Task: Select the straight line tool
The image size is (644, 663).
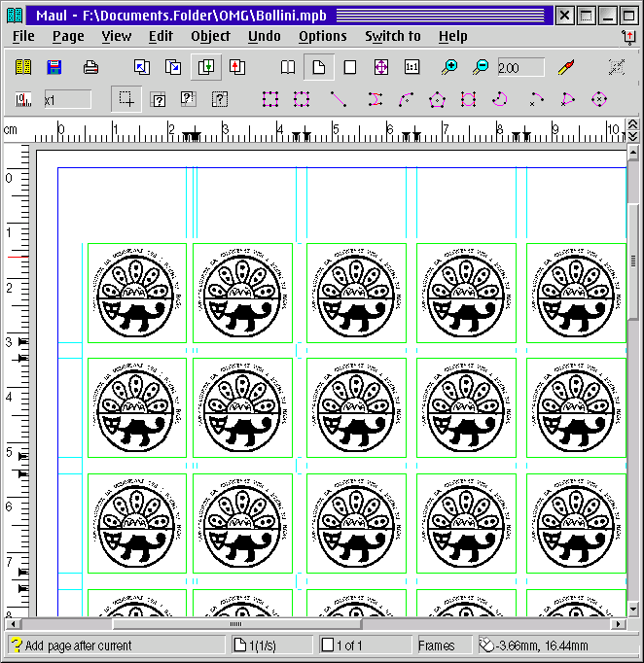Action: [339, 99]
